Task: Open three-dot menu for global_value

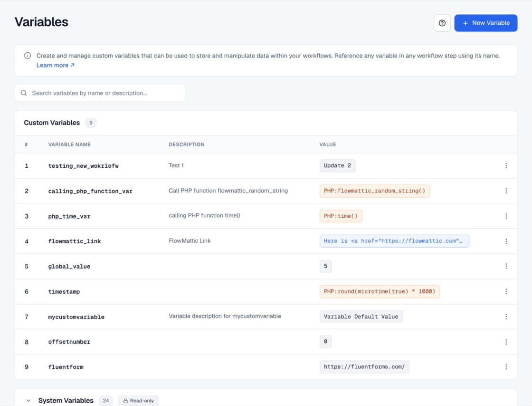Action: [506, 267]
